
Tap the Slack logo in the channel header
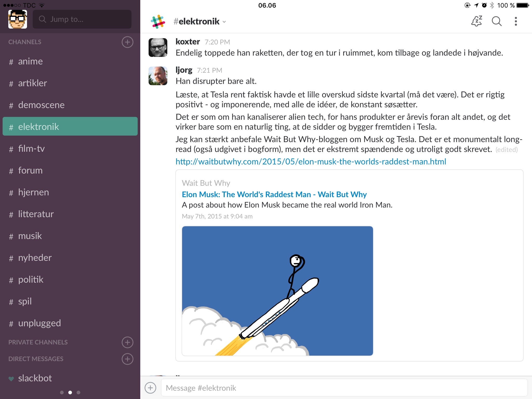158,22
